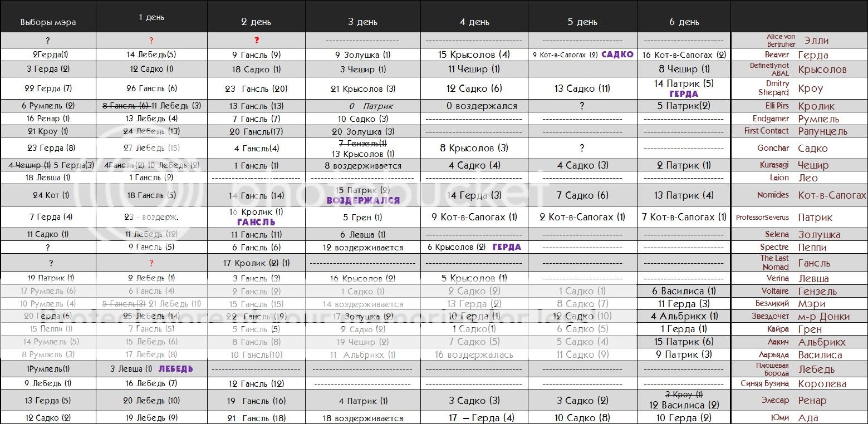Viewport: 868px width, 424px height.
Task: Click the role name 'м-р Донки'
Action: click(823, 317)
